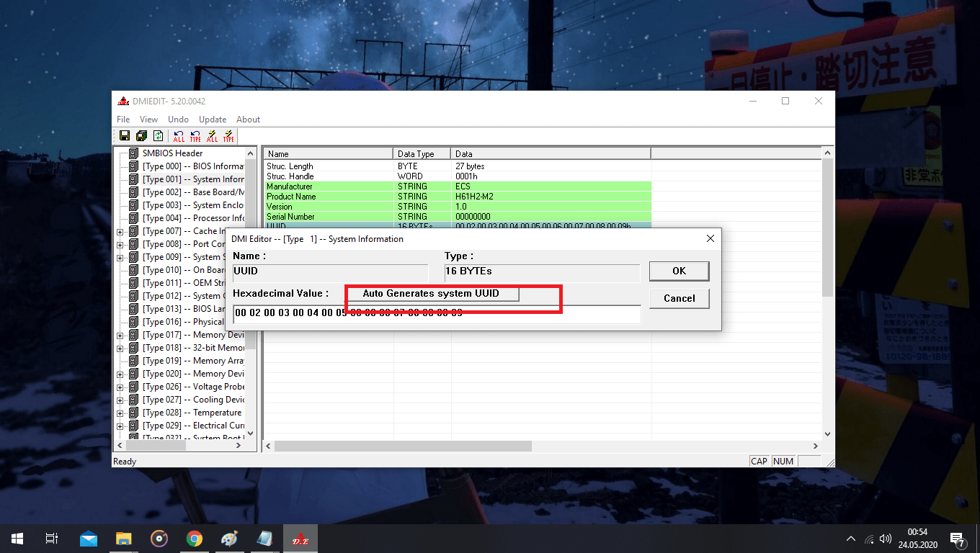
Task: Click the OK button in DMI Editor
Action: point(679,271)
